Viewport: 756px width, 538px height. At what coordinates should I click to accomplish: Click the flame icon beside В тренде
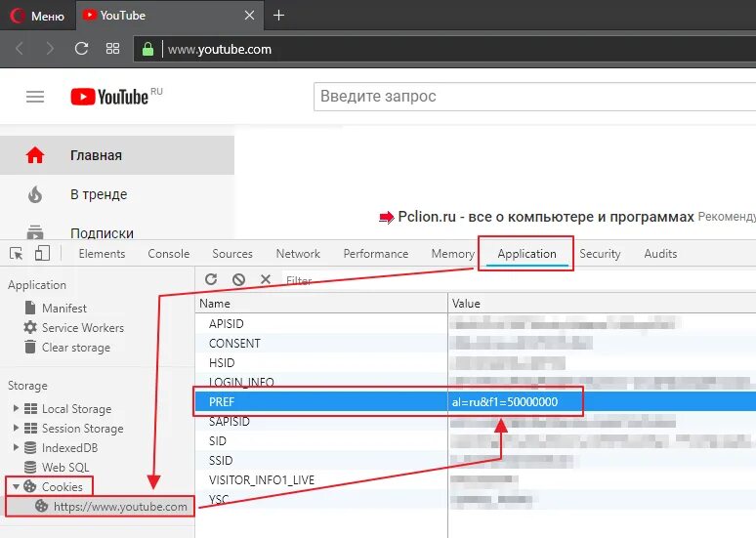tap(35, 194)
